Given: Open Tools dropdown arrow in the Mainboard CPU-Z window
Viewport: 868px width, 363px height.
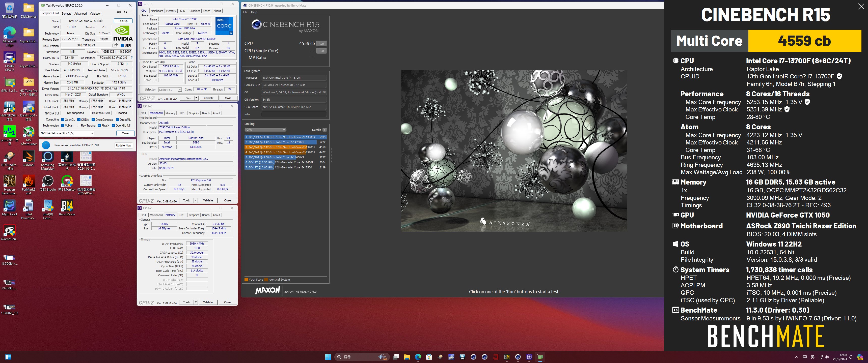Looking at the screenshot, I should tap(196, 200).
